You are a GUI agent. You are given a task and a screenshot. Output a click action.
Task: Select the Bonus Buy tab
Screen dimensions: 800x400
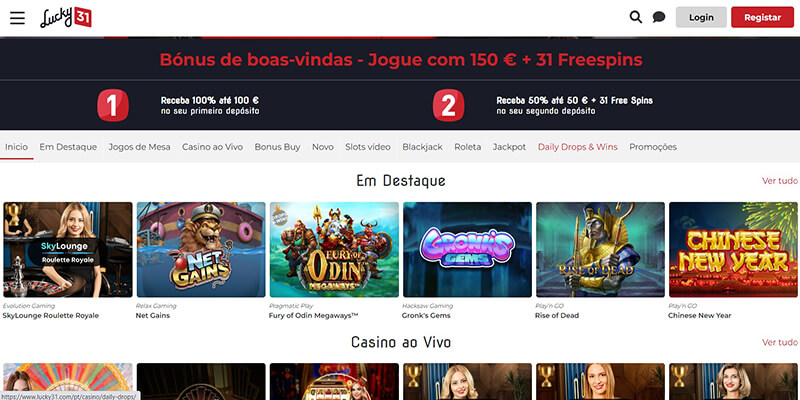[x=277, y=147]
